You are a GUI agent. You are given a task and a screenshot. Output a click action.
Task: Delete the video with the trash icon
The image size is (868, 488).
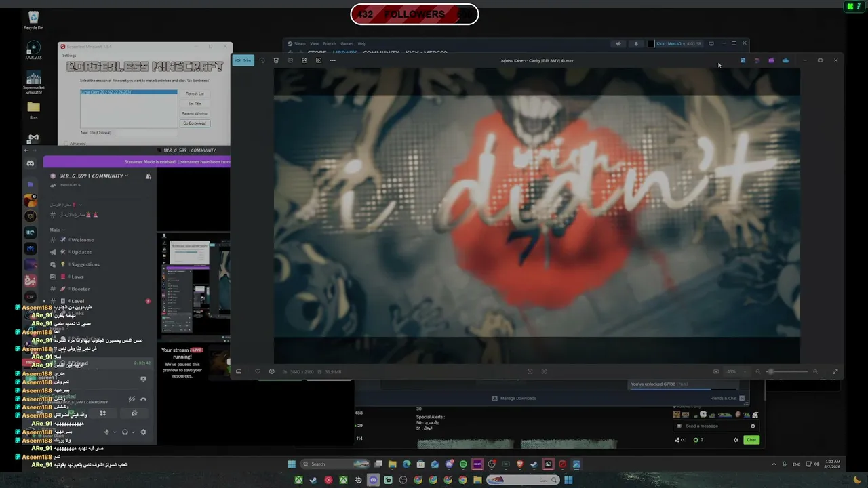coord(276,60)
